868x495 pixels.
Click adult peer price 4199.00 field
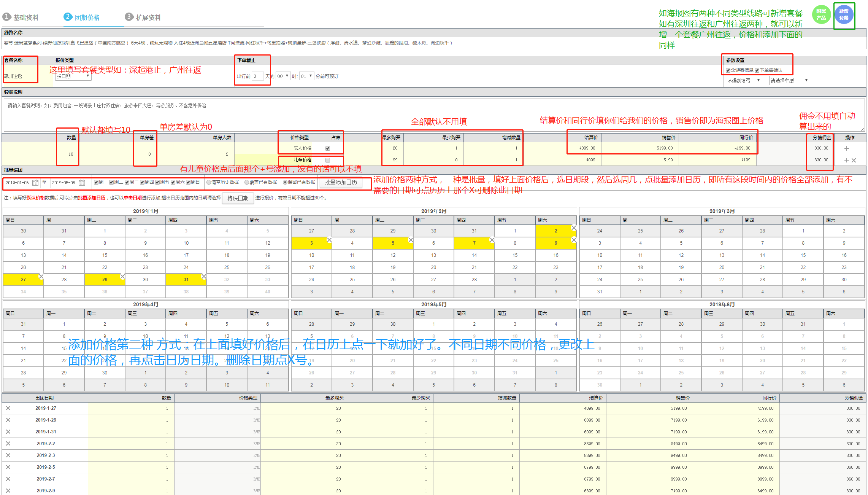tap(718, 148)
